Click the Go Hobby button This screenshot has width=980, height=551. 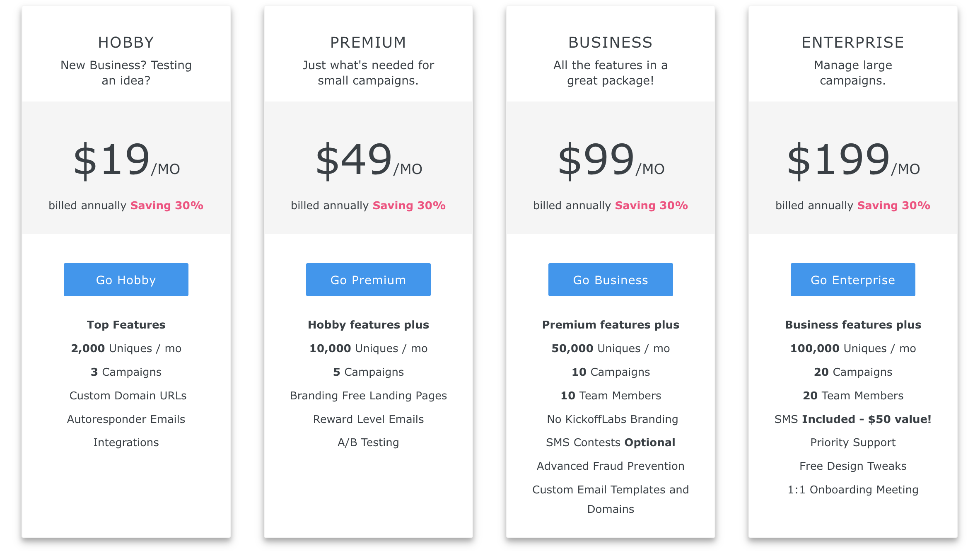(126, 280)
